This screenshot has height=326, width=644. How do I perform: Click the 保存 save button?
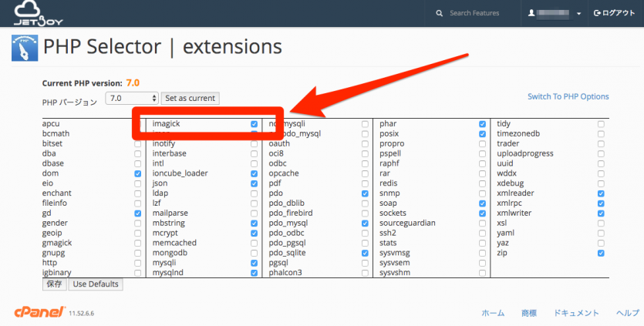click(x=54, y=284)
